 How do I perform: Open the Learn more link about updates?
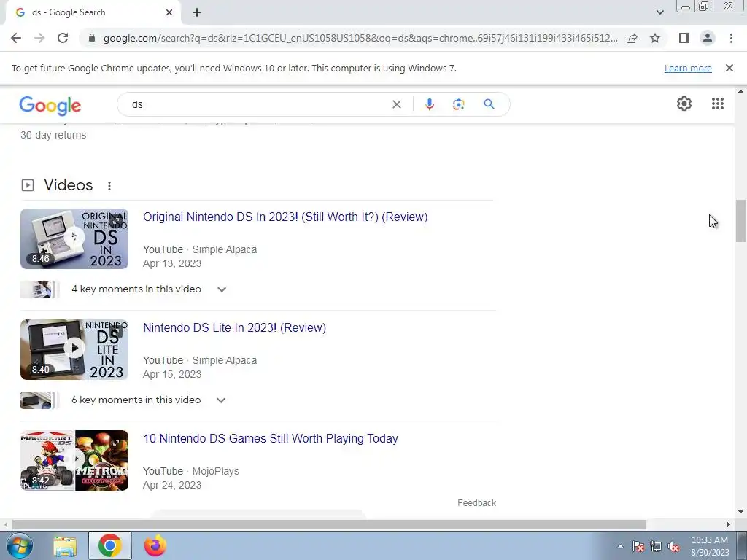point(688,68)
